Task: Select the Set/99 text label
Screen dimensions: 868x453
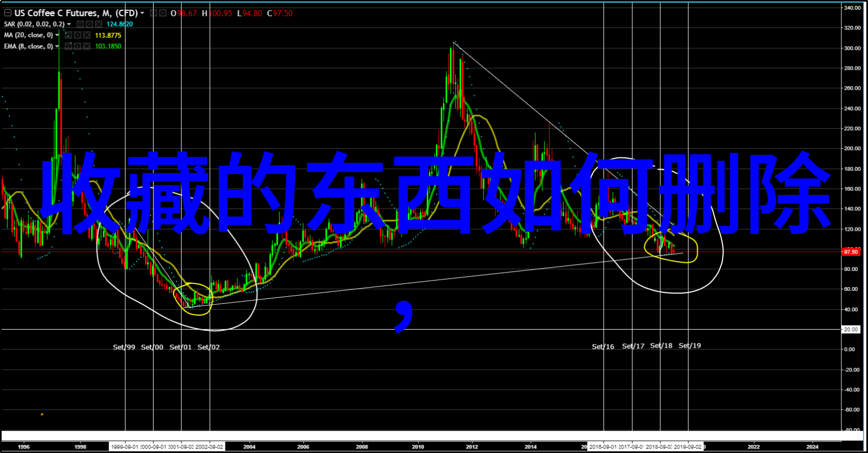Action: click(124, 347)
